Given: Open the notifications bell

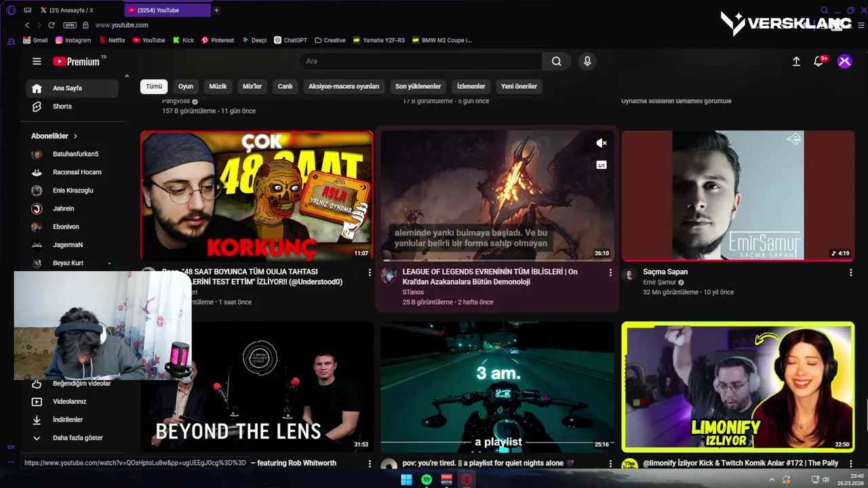Looking at the screenshot, I should pos(818,61).
